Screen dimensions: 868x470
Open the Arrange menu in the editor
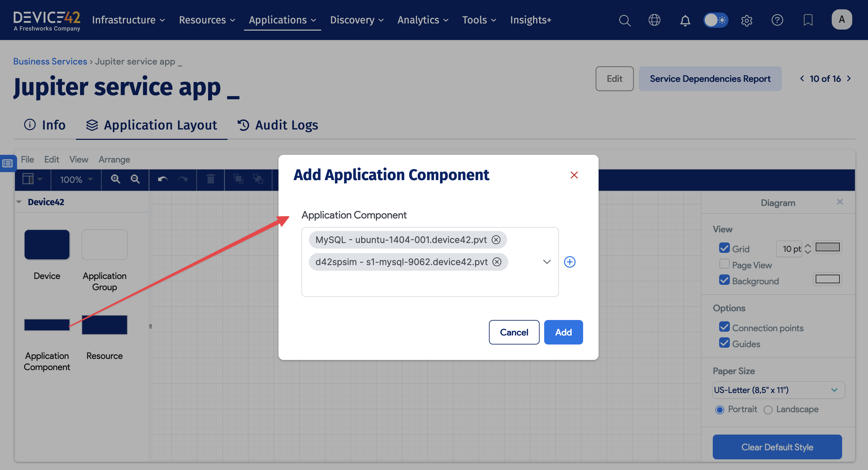click(114, 159)
